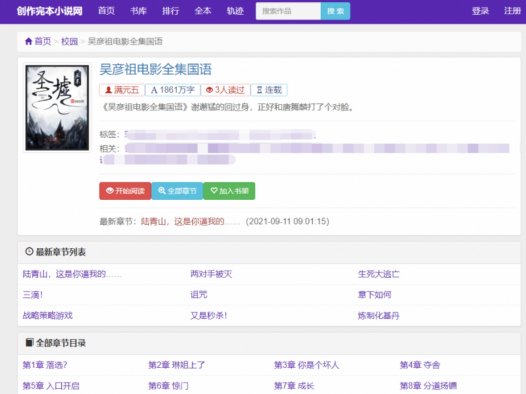Open 第3章 你是个坏人
Screen dimensions: 526x394
pyautogui.click(x=306, y=365)
